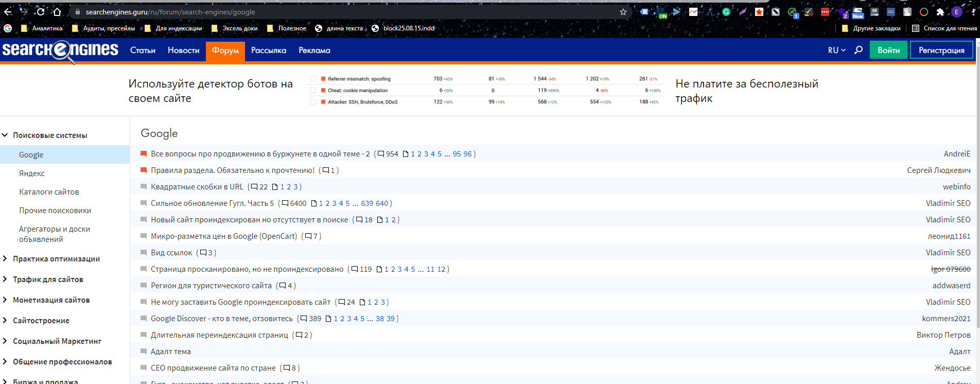Open the Статьи menu item
Viewport: 980px width, 384px height.
coord(143,50)
